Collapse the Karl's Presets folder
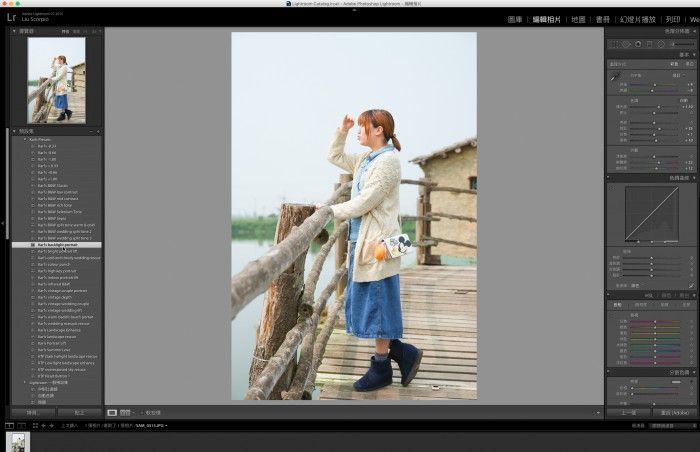Image resolution: width=700 pixels, height=452 pixels. point(25,139)
